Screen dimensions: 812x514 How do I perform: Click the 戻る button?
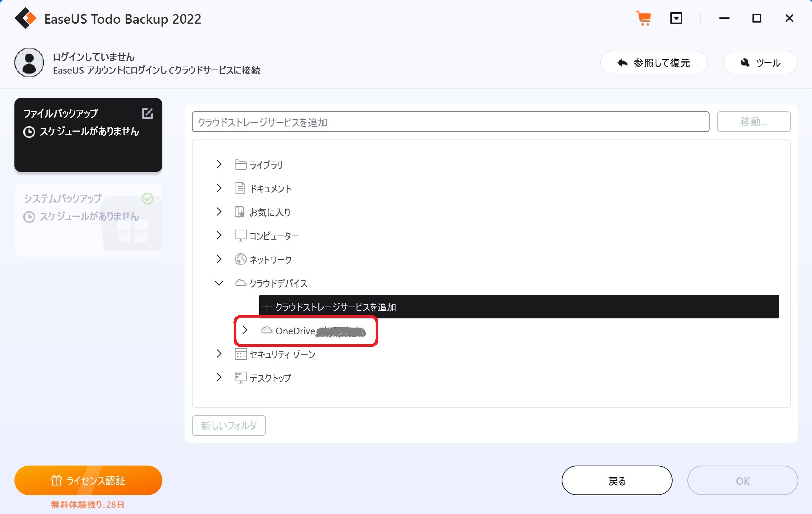tap(617, 480)
